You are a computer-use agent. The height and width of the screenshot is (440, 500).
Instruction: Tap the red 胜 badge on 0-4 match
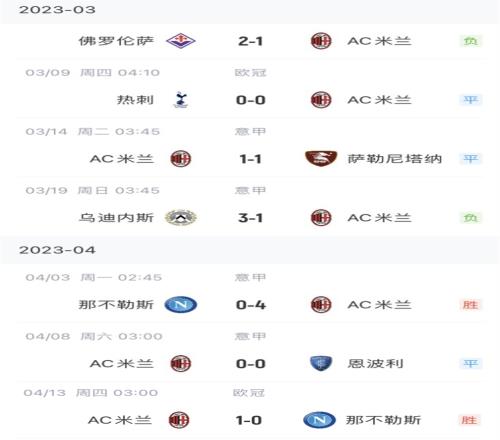pyautogui.click(x=471, y=305)
